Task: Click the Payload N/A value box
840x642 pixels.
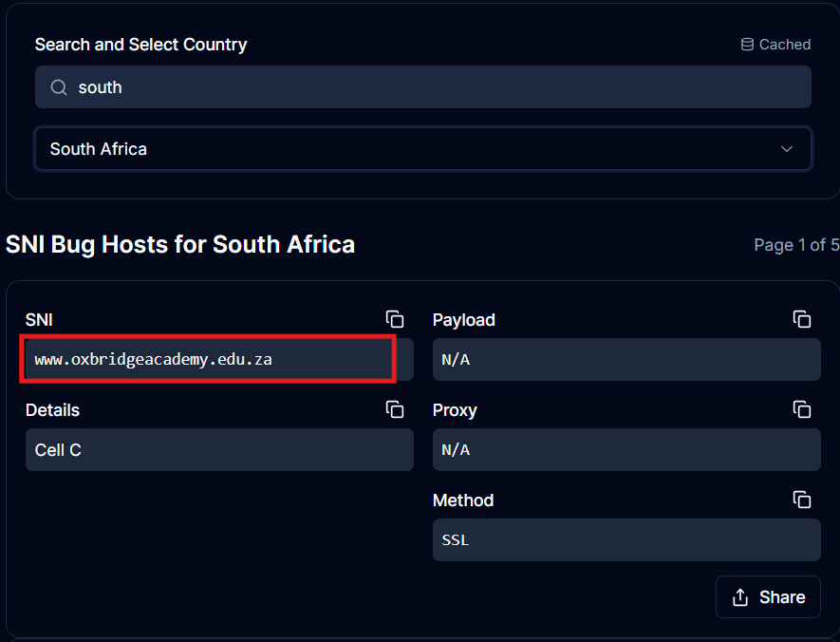Action: pos(625,360)
